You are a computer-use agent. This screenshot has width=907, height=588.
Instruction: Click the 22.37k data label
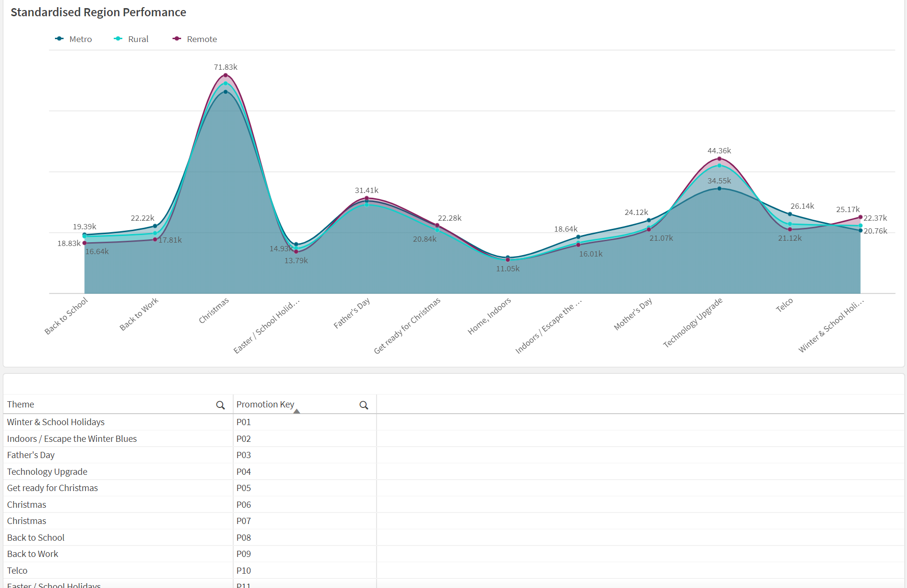coord(875,218)
